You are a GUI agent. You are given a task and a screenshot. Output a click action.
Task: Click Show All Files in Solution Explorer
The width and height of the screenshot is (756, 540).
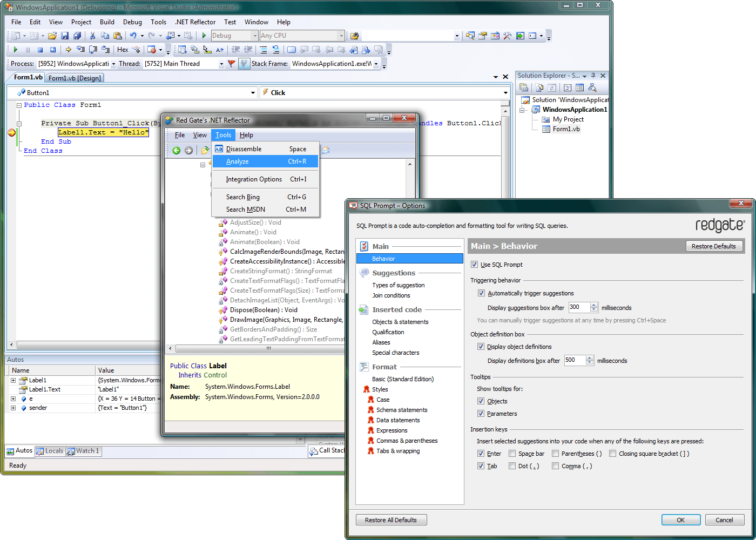539,87
